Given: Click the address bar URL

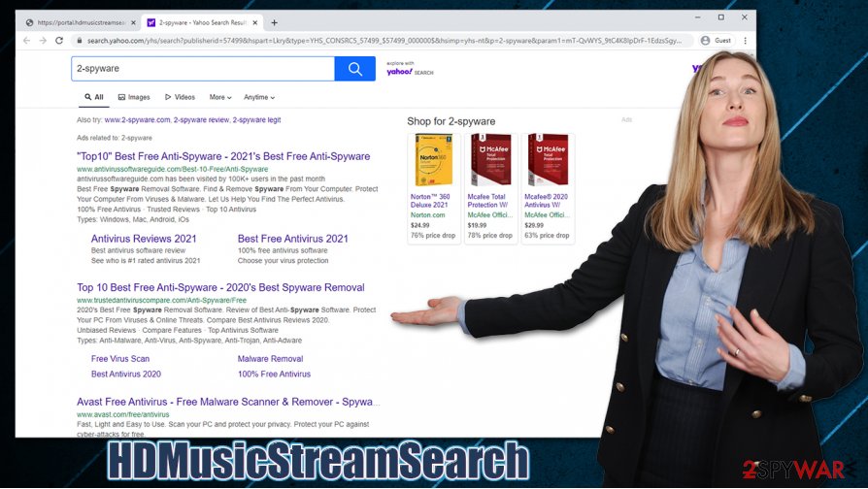Looking at the screenshot, I should [x=384, y=41].
